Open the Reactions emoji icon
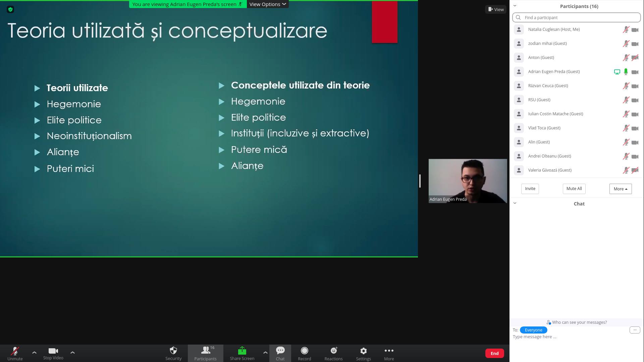The width and height of the screenshot is (644, 362). [333, 351]
